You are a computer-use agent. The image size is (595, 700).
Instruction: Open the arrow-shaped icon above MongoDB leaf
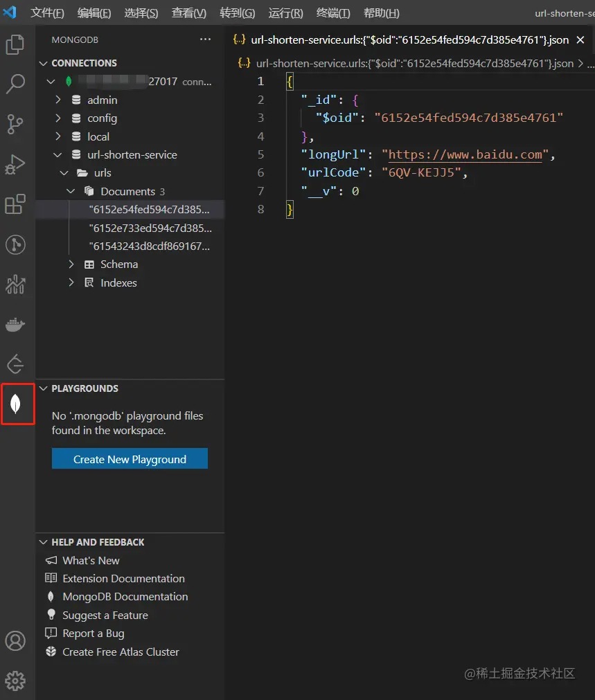pos(15,364)
